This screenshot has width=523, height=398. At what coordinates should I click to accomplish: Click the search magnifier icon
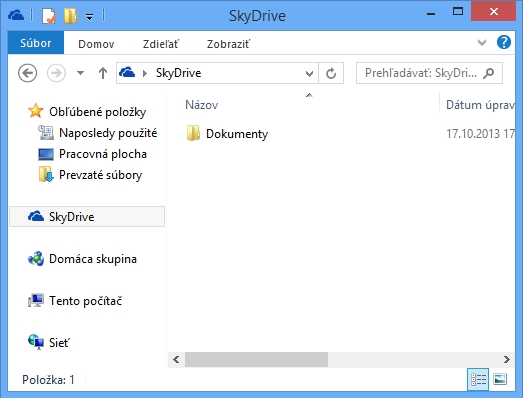[x=489, y=73]
